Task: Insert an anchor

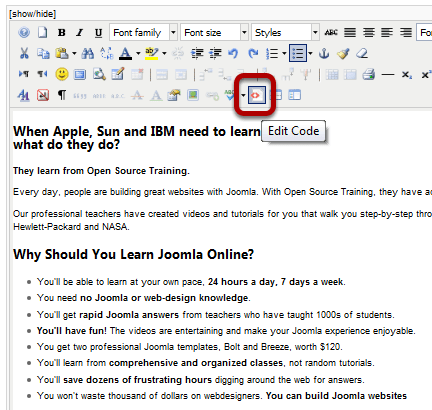Action: pos(324,53)
